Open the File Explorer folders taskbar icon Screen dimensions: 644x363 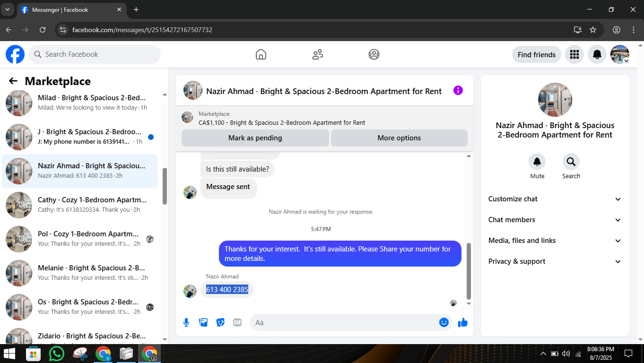pyautogui.click(x=126, y=354)
